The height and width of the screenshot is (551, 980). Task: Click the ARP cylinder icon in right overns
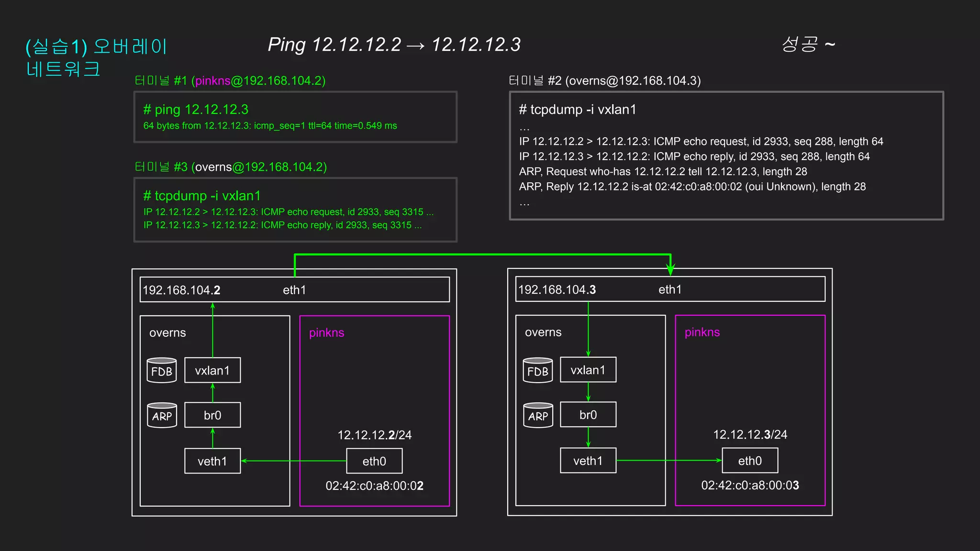[538, 416]
